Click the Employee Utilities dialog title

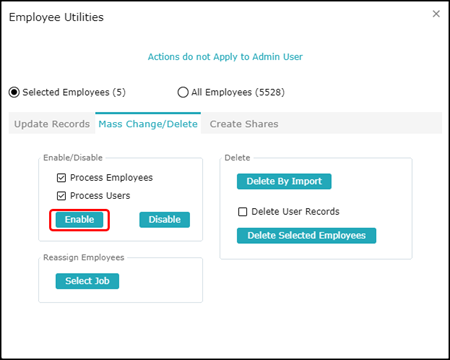(x=56, y=17)
